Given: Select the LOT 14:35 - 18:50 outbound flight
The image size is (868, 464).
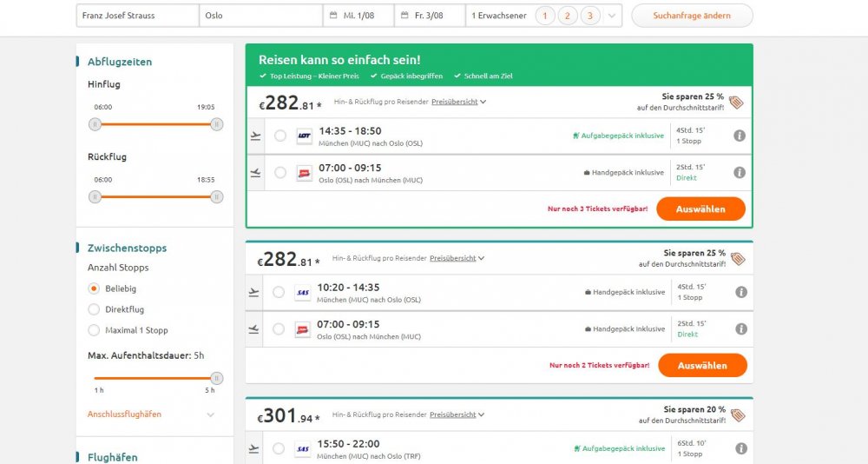Looking at the screenshot, I should point(280,136).
